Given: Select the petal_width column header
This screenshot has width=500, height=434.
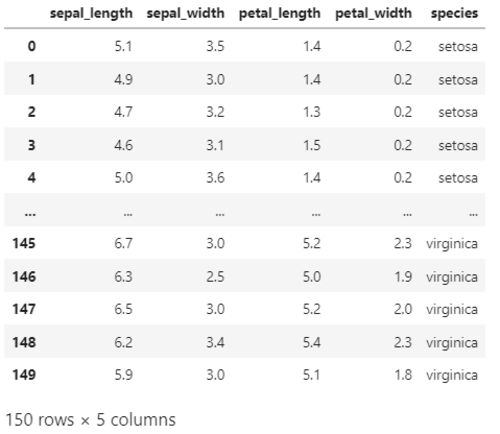Looking at the screenshot, I should pyautogui.click(x=373, y=14).
